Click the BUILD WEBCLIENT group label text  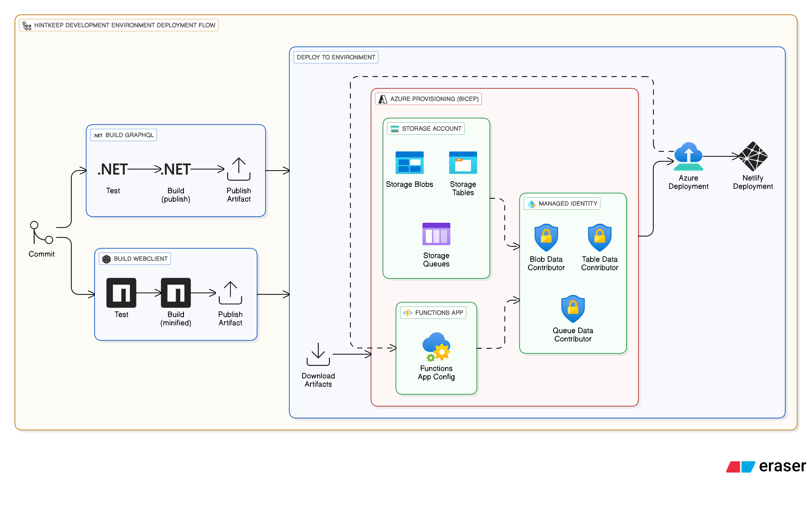141,259
